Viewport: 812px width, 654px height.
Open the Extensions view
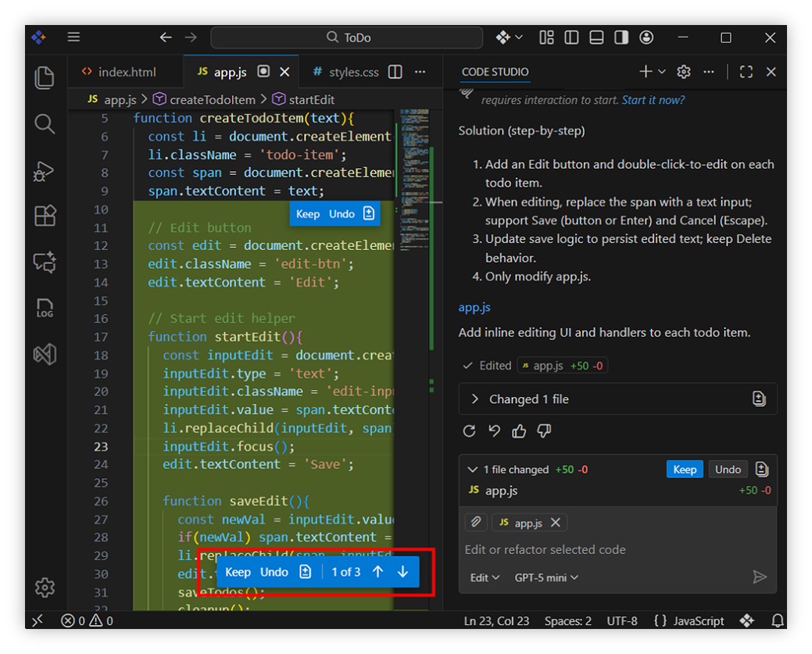pyautogui.click(x=45, y=216)
